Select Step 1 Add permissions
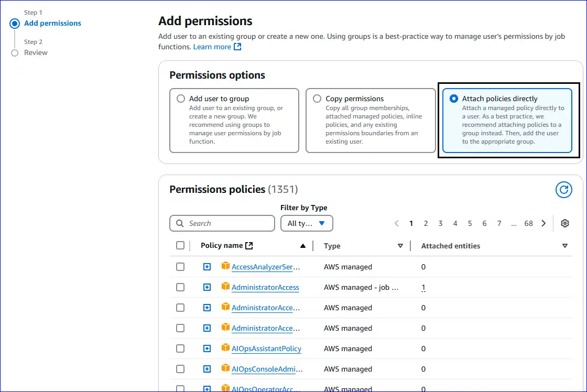587x392 pixels. (52, 23)
